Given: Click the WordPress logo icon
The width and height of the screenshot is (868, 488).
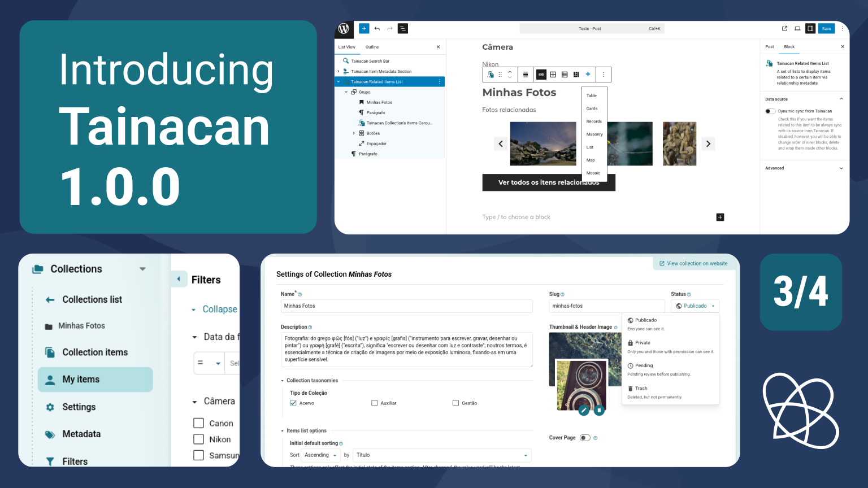Looking at the screenshot, I should (x=344, y=28).
